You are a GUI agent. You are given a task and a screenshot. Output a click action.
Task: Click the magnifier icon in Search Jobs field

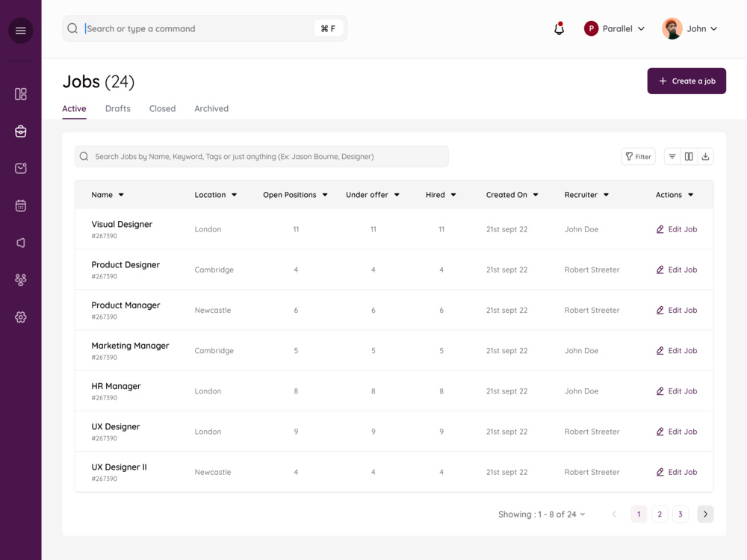point(84,156)
